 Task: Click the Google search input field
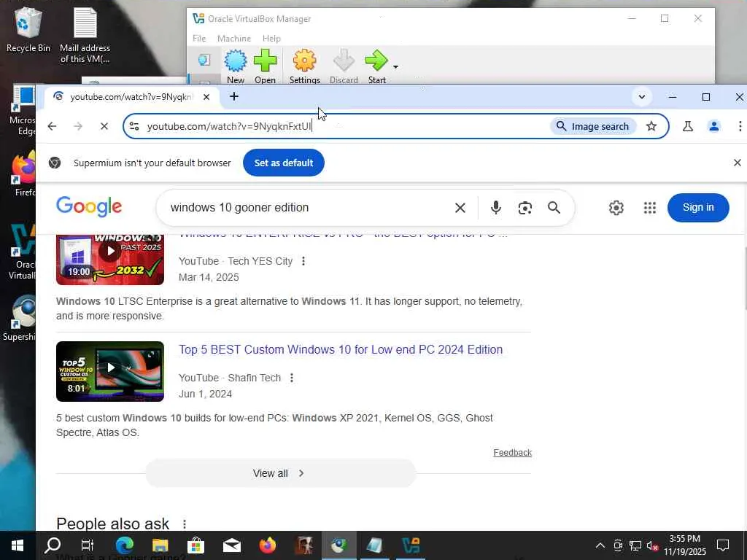coord(305,208)
